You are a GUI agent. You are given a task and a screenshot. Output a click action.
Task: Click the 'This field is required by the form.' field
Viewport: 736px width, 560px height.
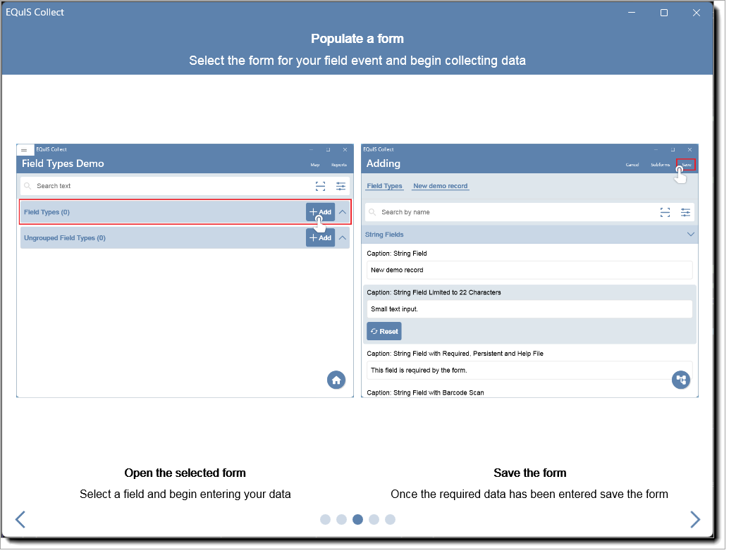529,371
